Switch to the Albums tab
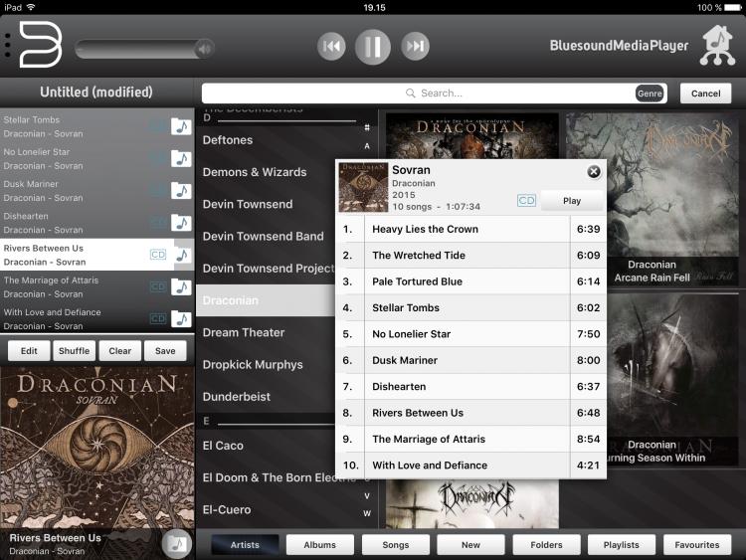 (319, 545)
